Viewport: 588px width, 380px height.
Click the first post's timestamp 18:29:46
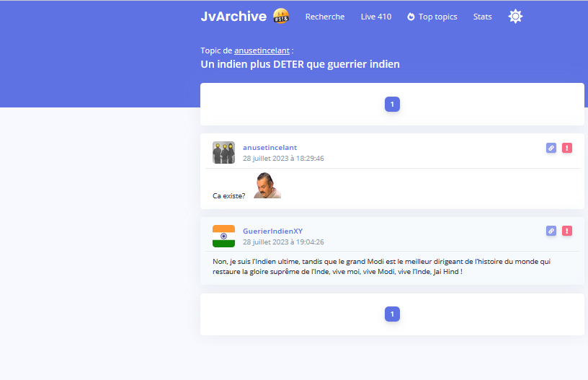point(283,159)
